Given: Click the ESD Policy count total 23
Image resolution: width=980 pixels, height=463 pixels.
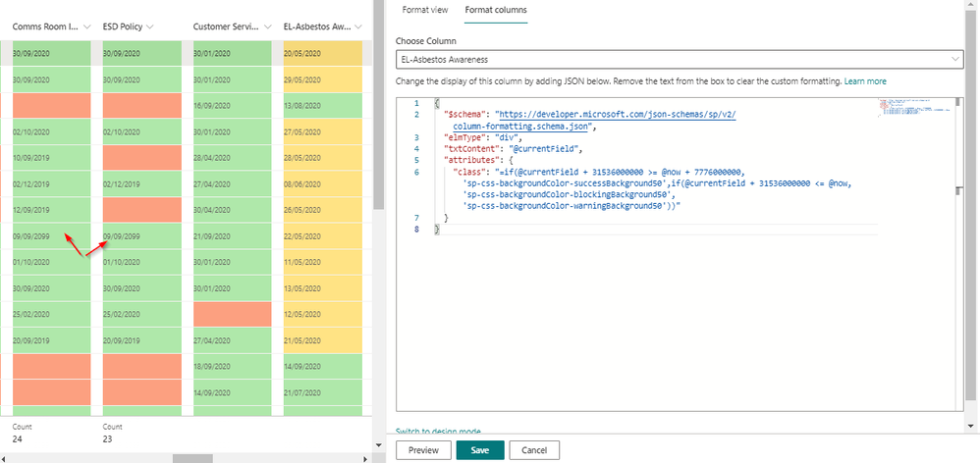Looking at the screenshot, I should coord(107,439).
